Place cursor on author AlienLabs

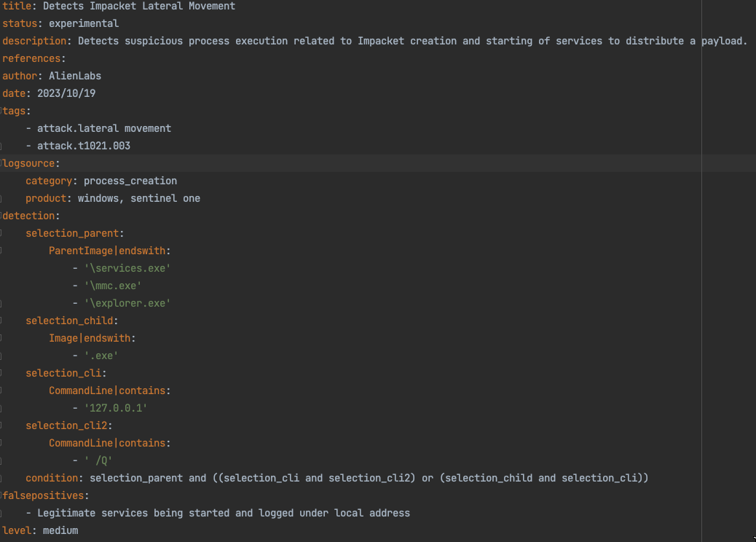point(74,76)
